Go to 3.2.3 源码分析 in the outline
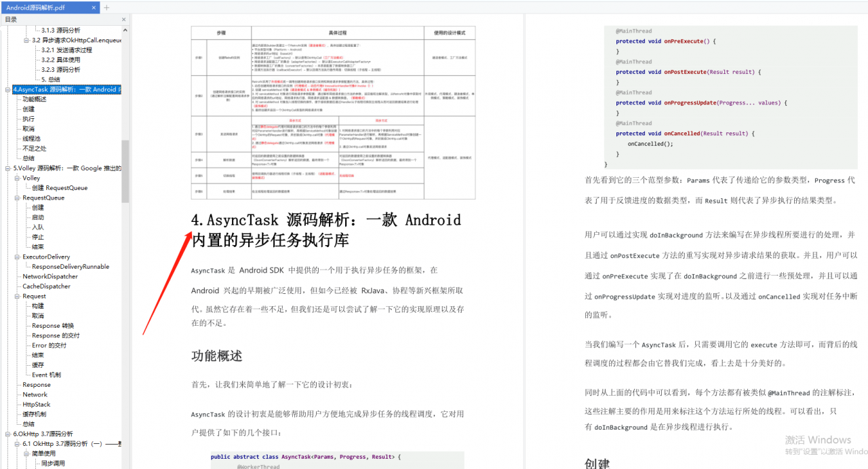Screen dimensions: 868x469 (60, 70)
